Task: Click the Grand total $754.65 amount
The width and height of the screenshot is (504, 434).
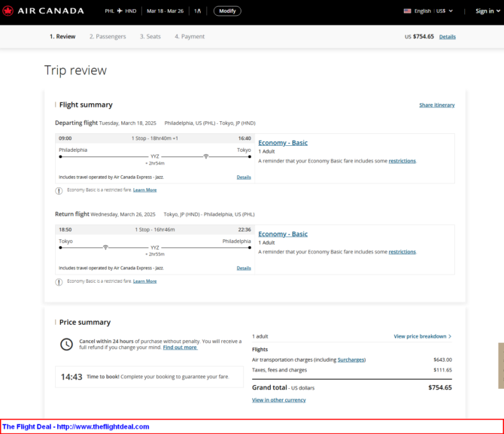Action: (440, 387)
